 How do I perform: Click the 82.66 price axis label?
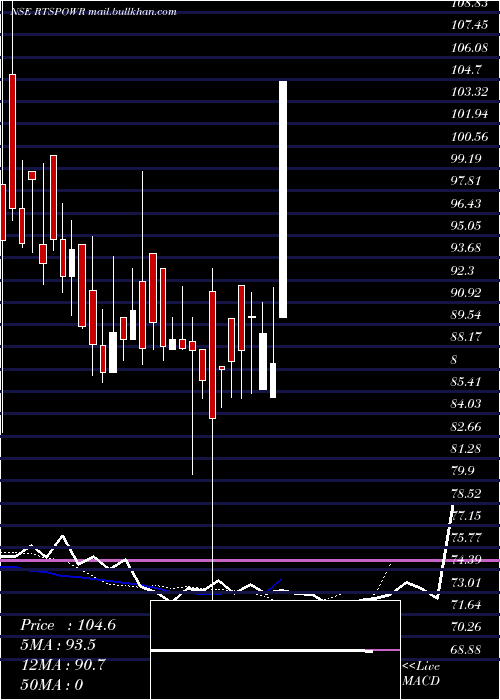[467, 426]
